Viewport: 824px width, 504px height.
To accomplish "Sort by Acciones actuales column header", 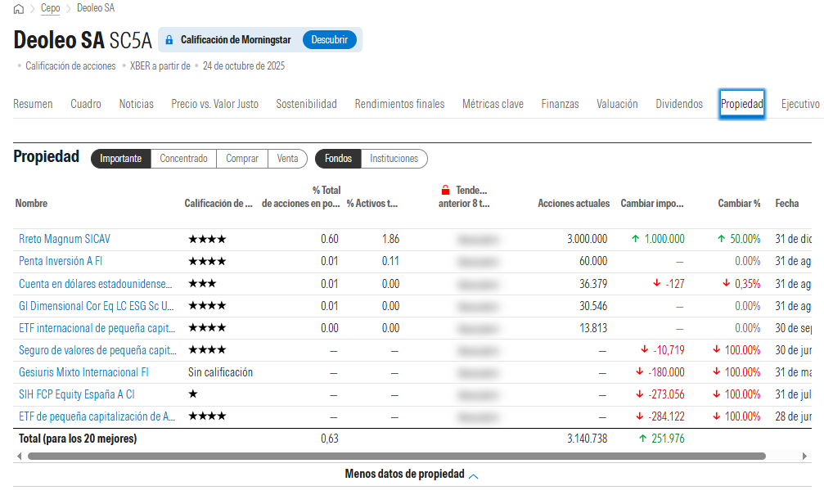I will click(x=574, y=204).
